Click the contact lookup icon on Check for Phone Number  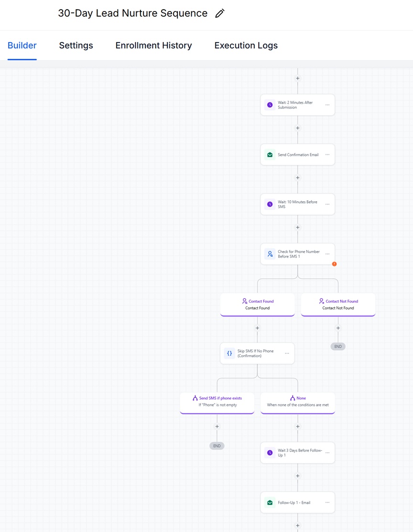(x=270, y=254)
